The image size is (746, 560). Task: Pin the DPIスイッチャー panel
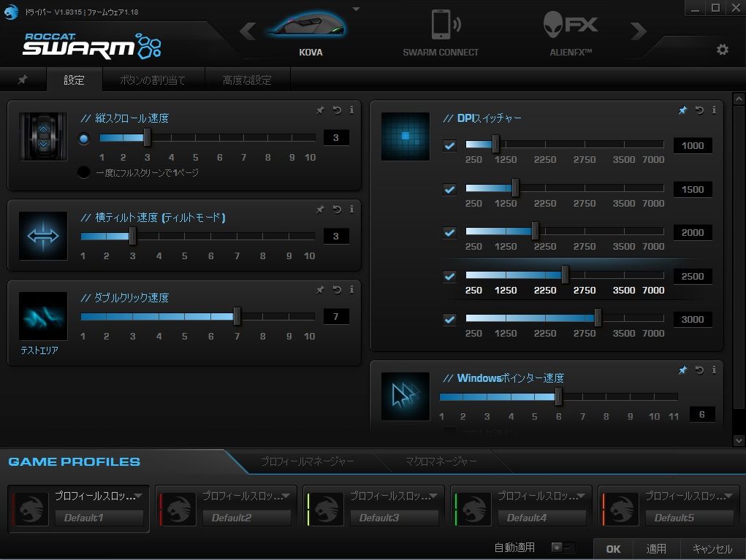pos(682,110)
